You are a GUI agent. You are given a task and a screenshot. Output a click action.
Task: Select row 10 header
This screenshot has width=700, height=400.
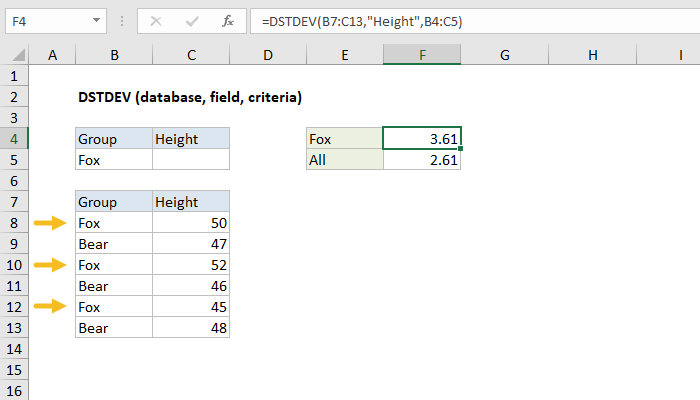[14, 265]
